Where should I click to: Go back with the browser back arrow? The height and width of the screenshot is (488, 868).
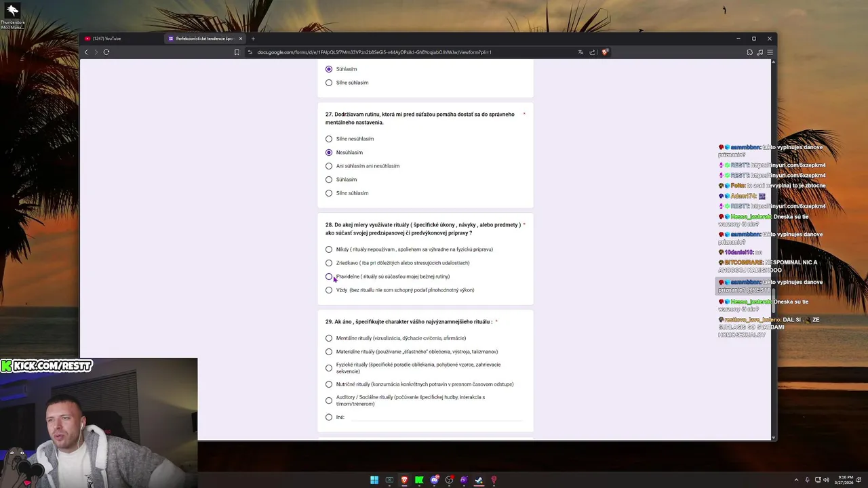(86, 52)
